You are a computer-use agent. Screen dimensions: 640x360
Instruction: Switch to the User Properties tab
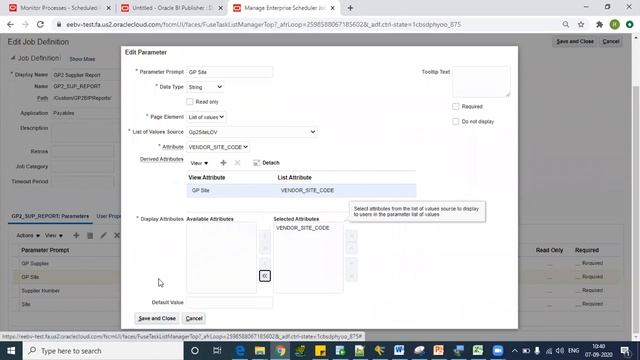(109, 216)
